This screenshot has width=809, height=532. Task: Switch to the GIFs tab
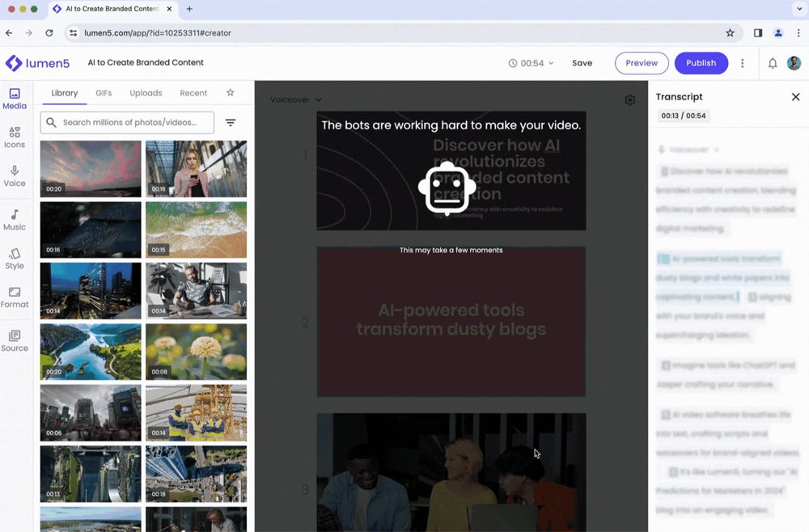(x=104, y=93)
